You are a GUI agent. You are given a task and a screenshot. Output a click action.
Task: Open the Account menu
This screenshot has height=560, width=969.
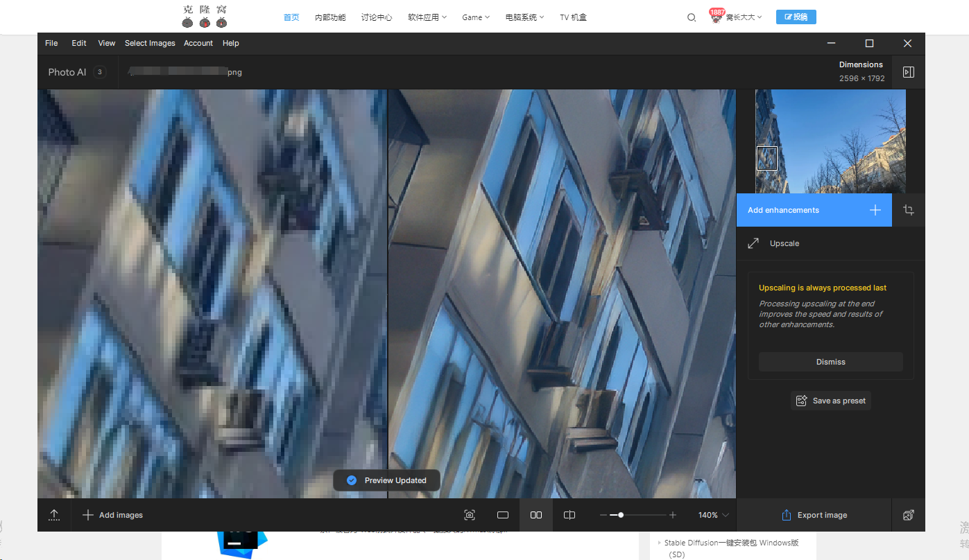pyautogui.click(x=198, y=43)
